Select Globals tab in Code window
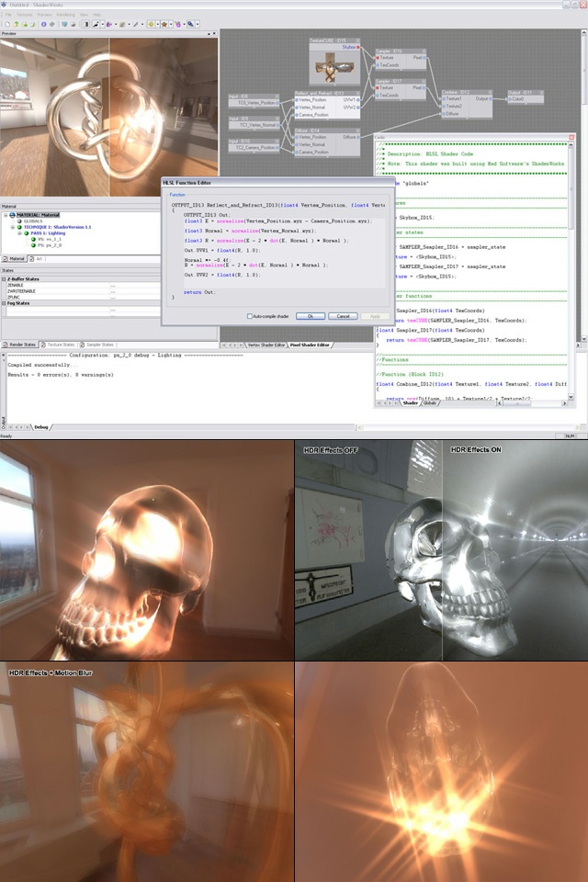Image resolution: width=588 pixels, height=882 pixels. tap(429, 403)
